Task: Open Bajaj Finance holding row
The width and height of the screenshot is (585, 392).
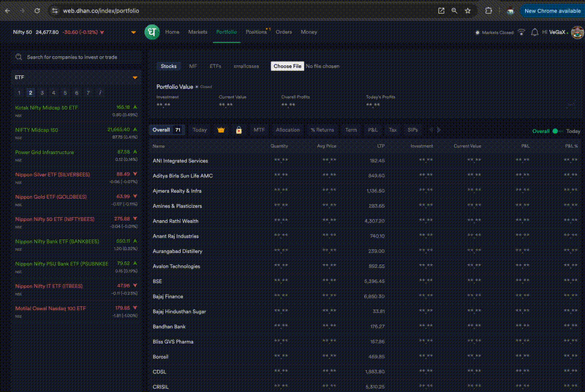Action: click(366, 296)
